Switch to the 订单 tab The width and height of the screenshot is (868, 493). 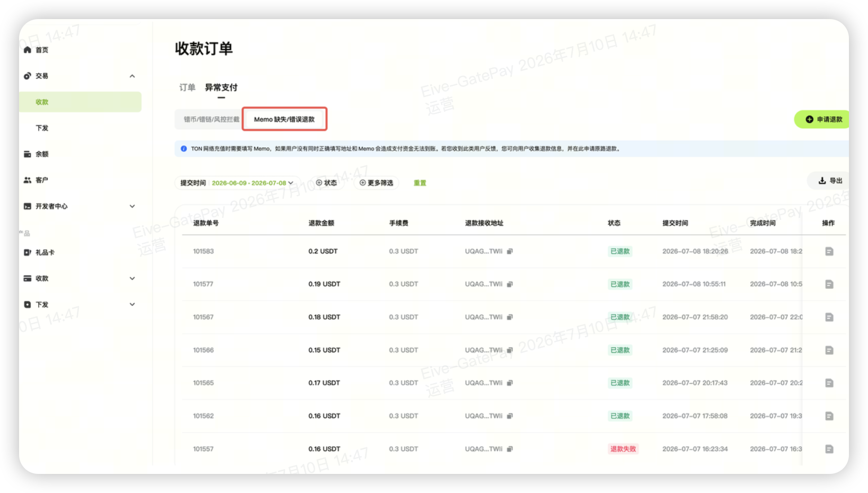tap(187, 87)
